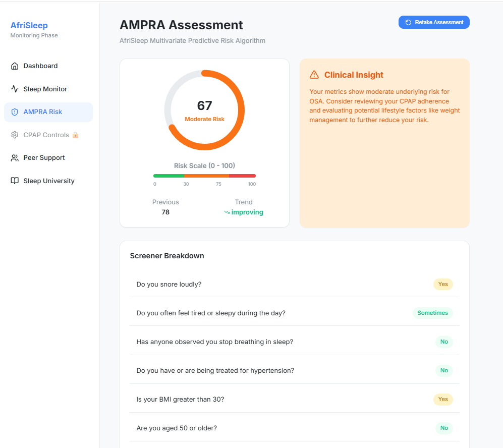Click the green segment of the risk scale
Image resolution: width=503 pixels, height=448 pixels.
pyautogui.click(x=169, y=176)
